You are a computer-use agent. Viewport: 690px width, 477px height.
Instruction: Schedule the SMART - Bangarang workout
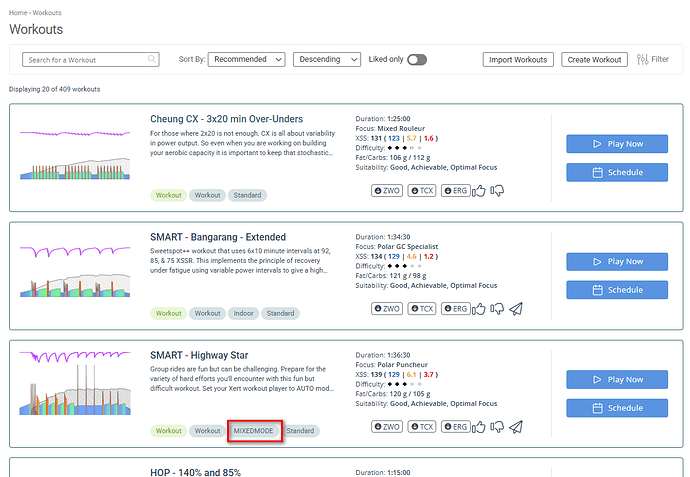[617, 290]
